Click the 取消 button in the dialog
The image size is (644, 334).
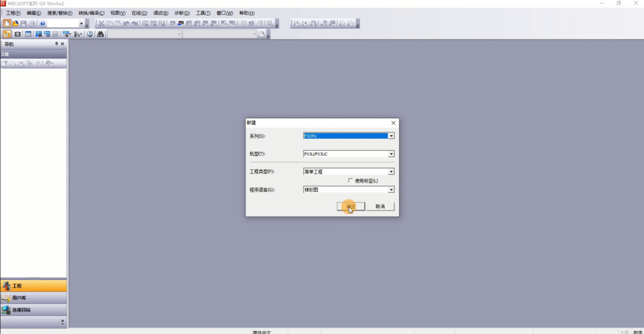(380, 207)
